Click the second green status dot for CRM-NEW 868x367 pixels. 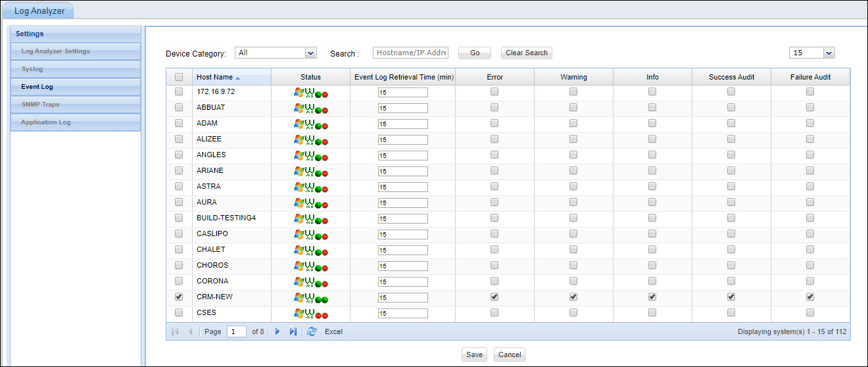coord(325,300)
